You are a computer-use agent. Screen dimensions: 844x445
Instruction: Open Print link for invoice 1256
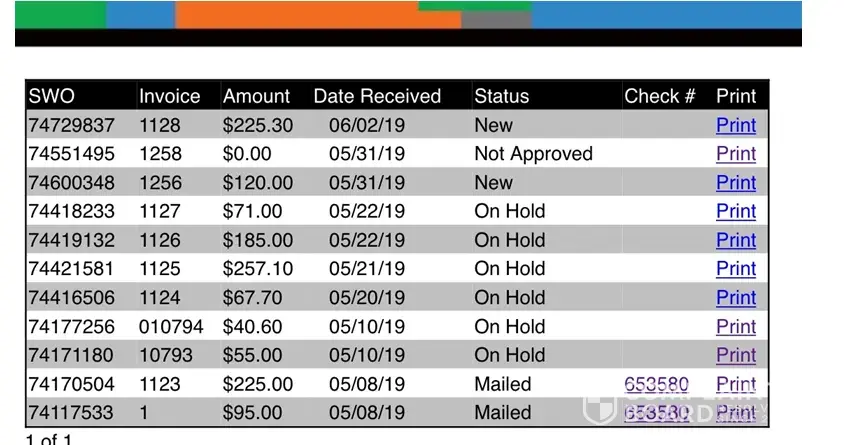tap(736, 183)
